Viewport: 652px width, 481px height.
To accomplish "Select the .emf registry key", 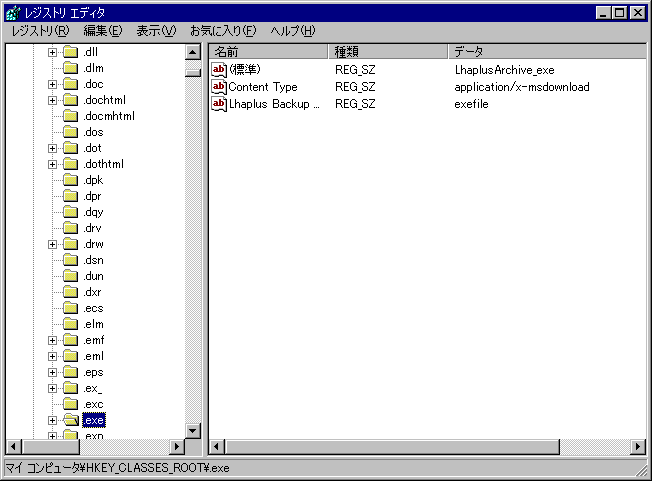I will [93, 340].
